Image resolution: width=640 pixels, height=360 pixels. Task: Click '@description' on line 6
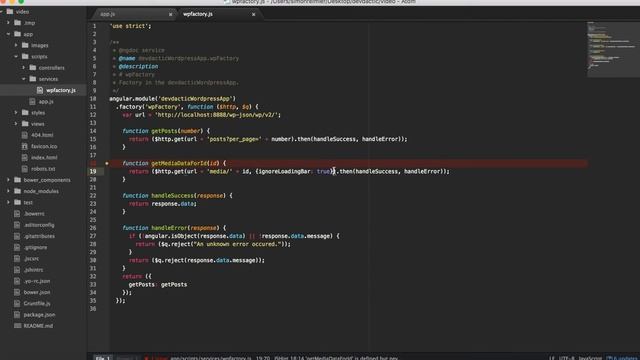tap(138, 67)
